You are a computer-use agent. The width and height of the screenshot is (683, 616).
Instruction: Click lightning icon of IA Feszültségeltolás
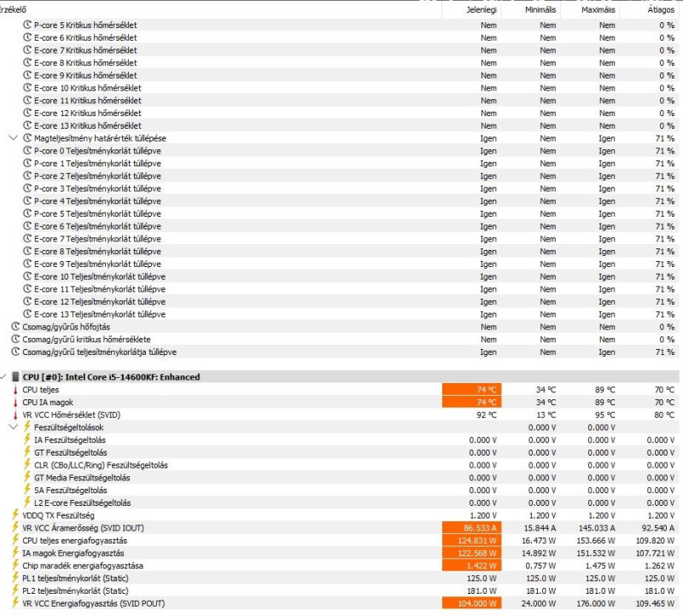click(x=27, y=439)
